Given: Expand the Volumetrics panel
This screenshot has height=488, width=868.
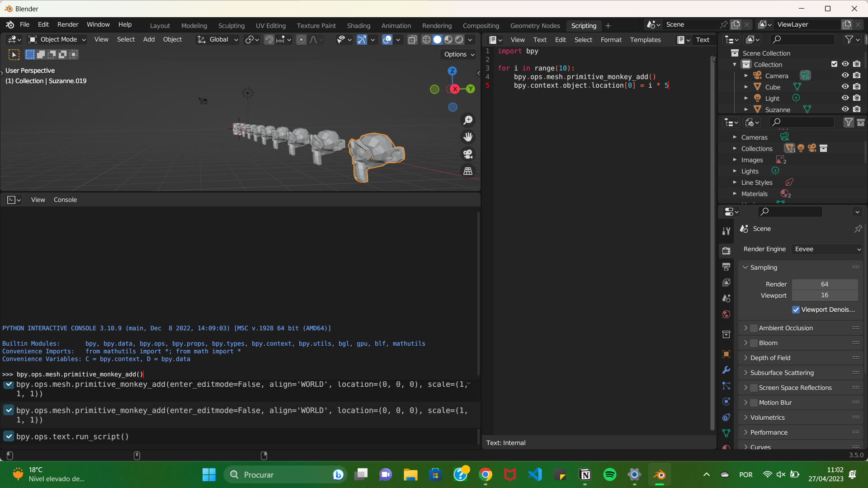Looking at the screenshot, I should pyautogui.click(x=745, y=418).
